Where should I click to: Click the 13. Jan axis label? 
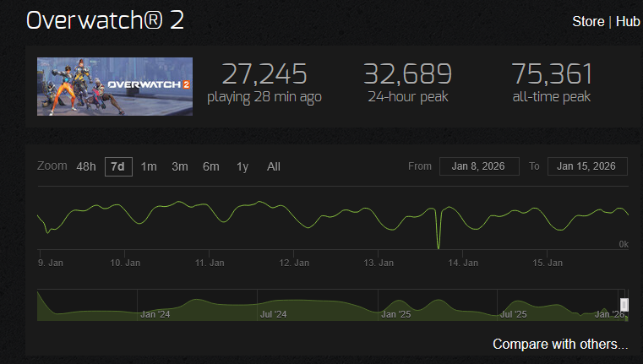point(379,263)
